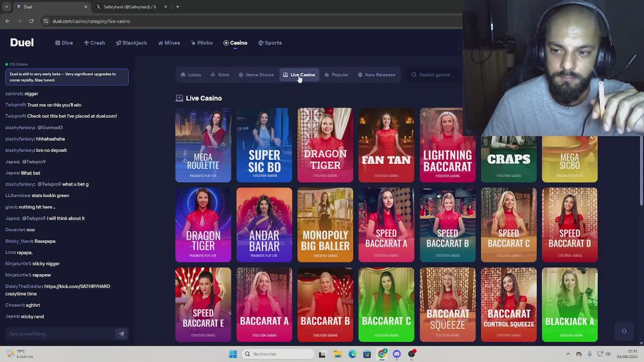Open the Baccarat Squeeze game
Screen dimensions: 644x362
447,305
